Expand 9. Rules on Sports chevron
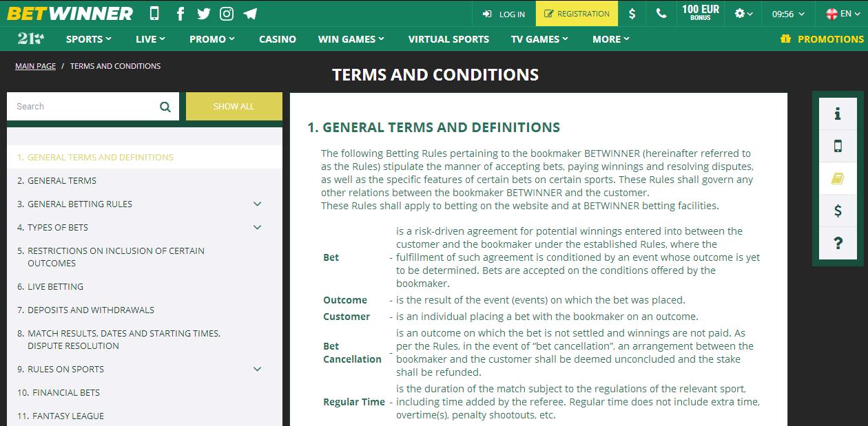Viewport: 868px width, 426px height. click(258, 369)
